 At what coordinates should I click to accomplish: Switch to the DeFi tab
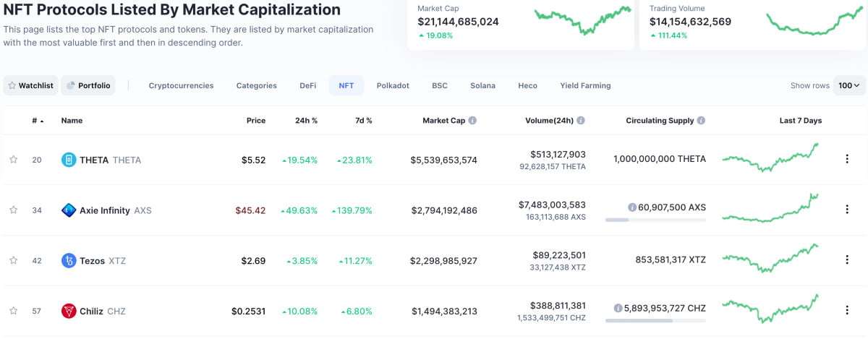(307, 85)
